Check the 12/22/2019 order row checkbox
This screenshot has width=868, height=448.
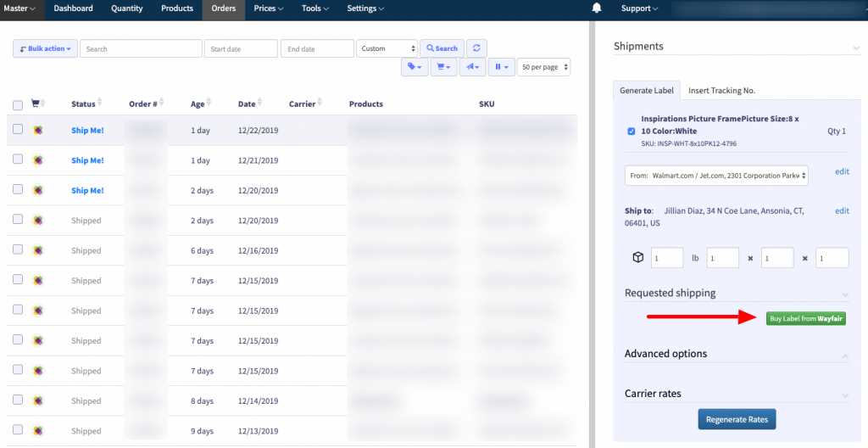pos(18,129)
